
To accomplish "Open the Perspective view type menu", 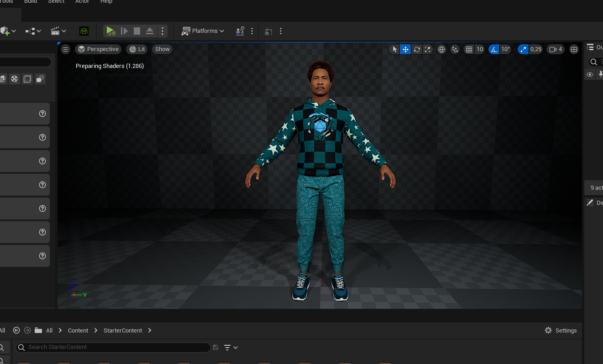I will (x=98, y=49).
